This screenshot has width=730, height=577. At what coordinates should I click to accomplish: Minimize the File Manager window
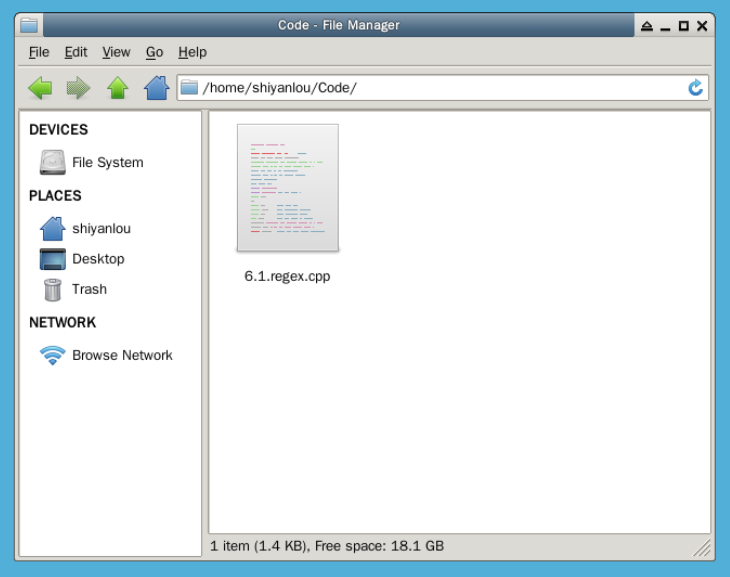point(665,27)
